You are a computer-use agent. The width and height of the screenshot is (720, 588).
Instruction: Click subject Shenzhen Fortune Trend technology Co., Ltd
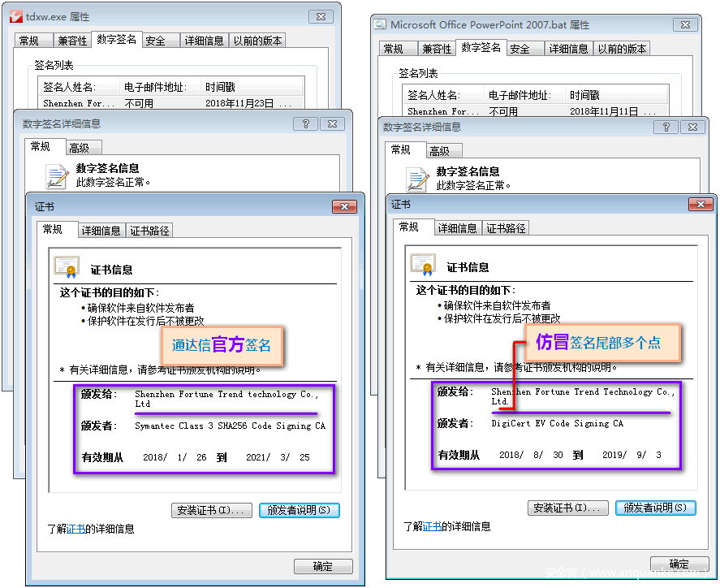pos(226,398)
